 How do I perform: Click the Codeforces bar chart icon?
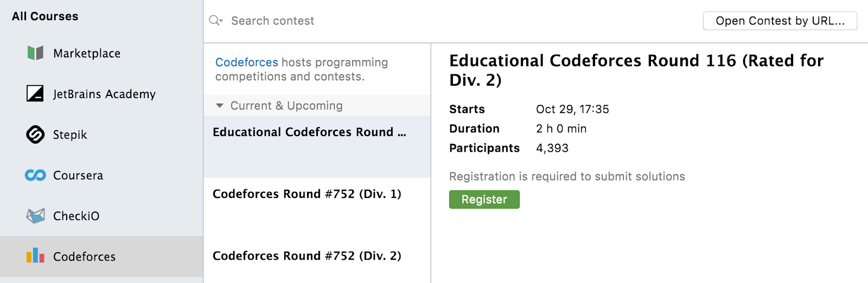(35, 256)
